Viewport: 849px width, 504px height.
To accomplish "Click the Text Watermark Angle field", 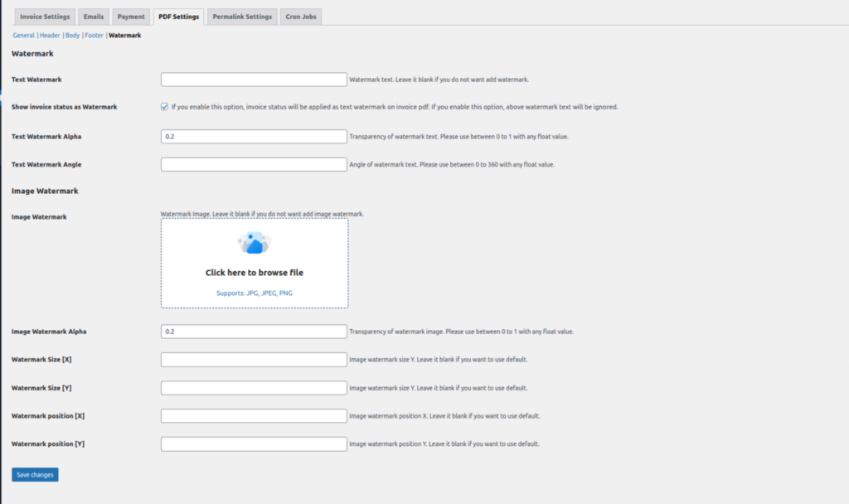I will tap(255, 164).
